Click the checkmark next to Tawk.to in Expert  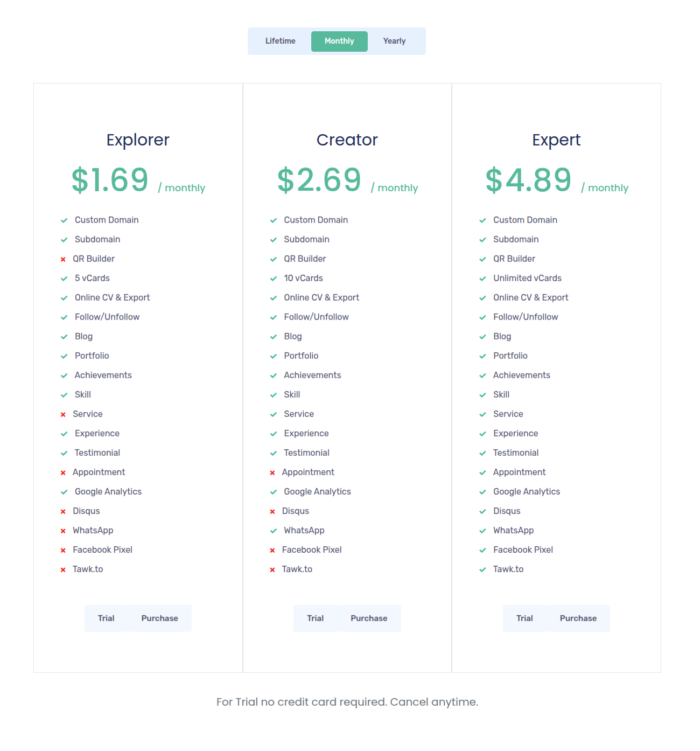482,569
